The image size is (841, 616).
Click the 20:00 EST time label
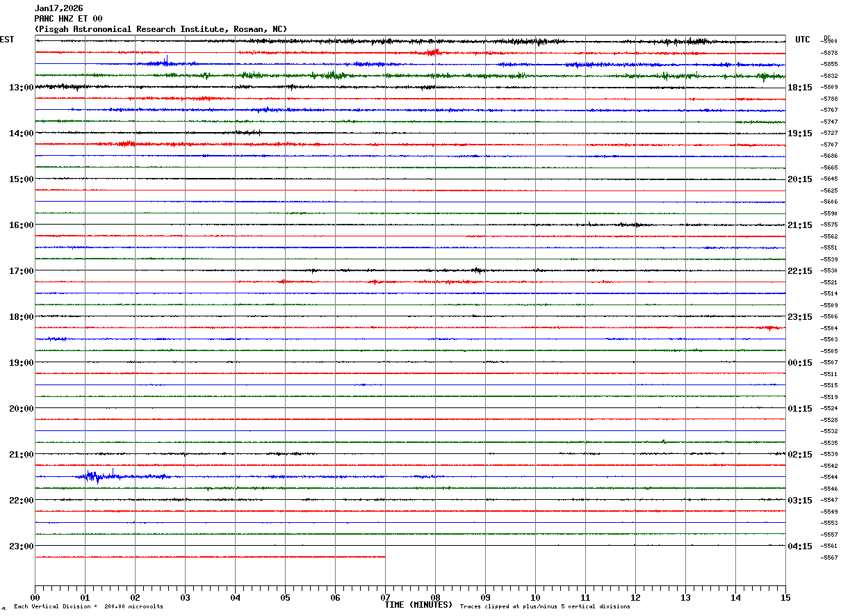pos(21,409)
